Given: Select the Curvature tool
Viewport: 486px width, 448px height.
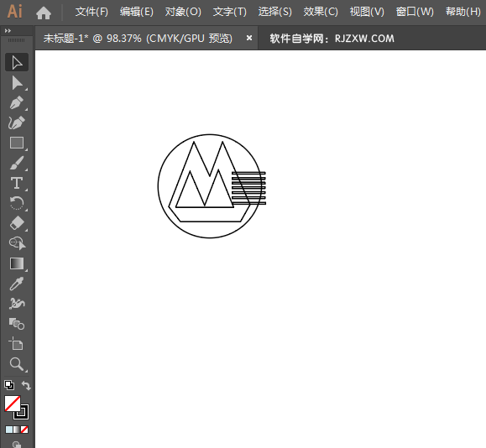Looking at the screenshot, I should pos(17,123).
